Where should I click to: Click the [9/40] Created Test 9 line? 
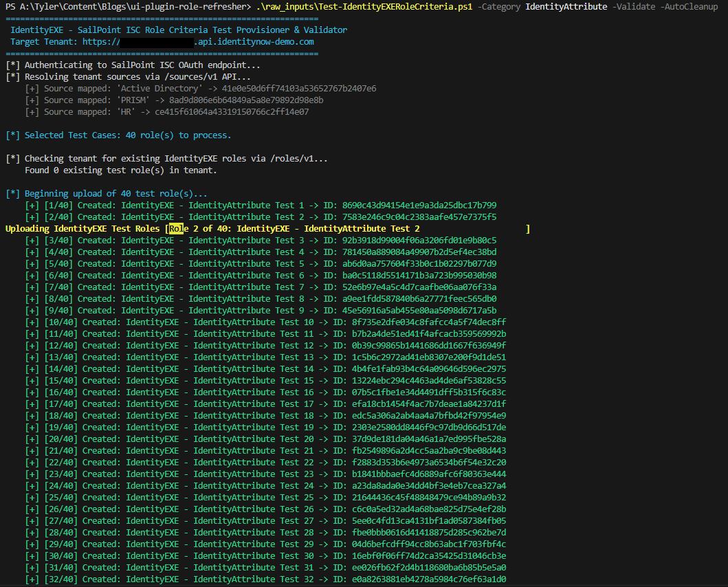click(x=261, y=310)
